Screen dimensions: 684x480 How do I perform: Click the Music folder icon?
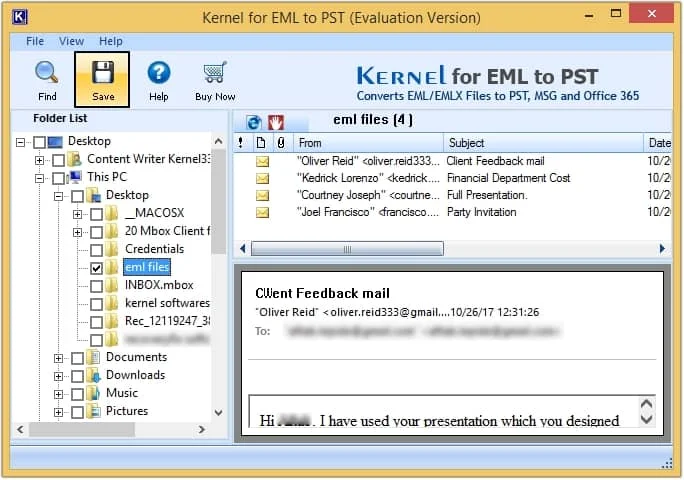pyautogui.click(x=93, y=393)
